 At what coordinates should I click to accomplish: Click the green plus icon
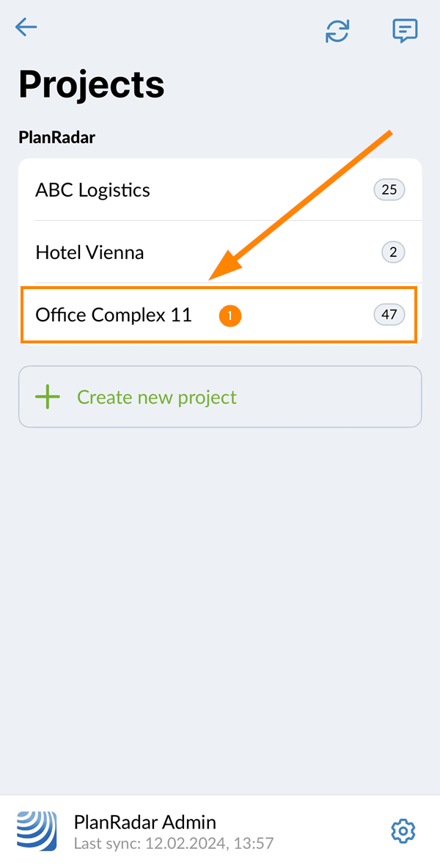[48, 397]
